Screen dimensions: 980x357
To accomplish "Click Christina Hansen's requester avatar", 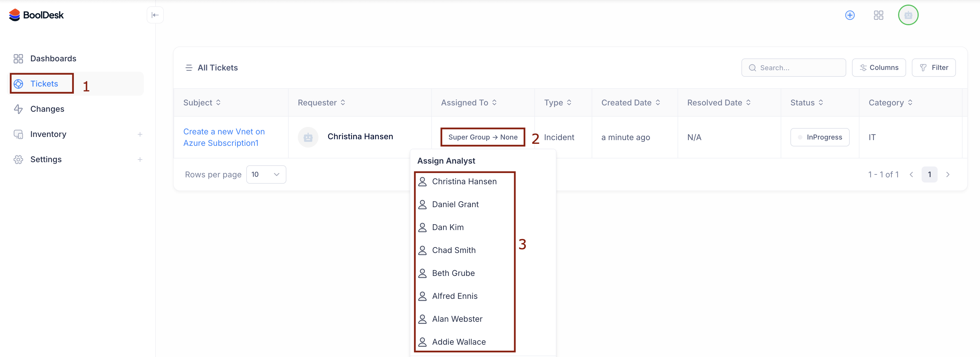I will click(308, 137).
